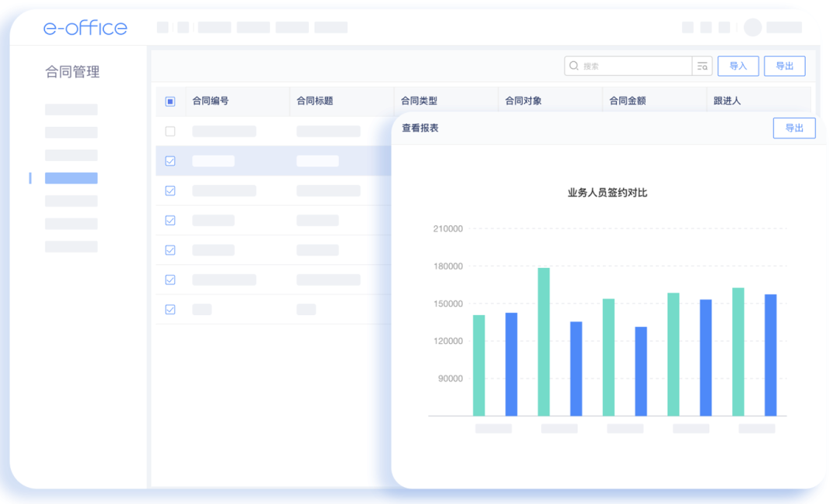Click the search magnifier icon

click(x=574, y=66)
